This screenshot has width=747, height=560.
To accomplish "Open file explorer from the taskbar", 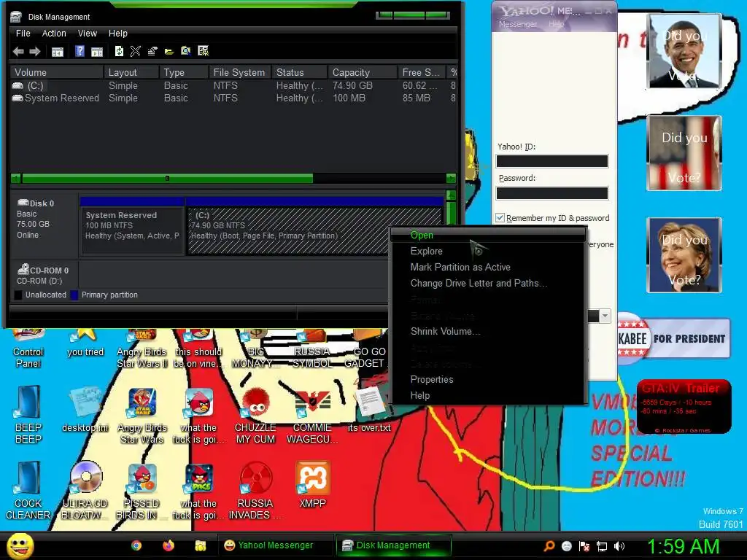I will point(200,545).
